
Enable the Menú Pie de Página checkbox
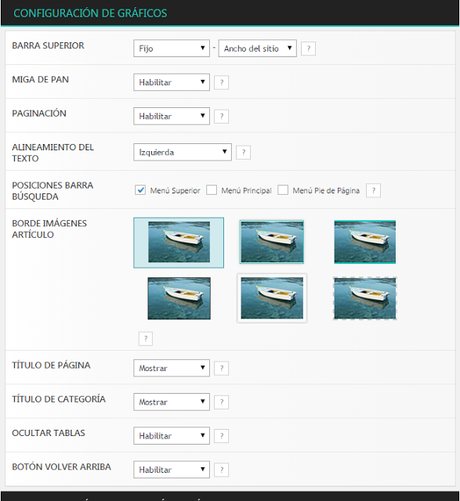(x=283, y=190)
